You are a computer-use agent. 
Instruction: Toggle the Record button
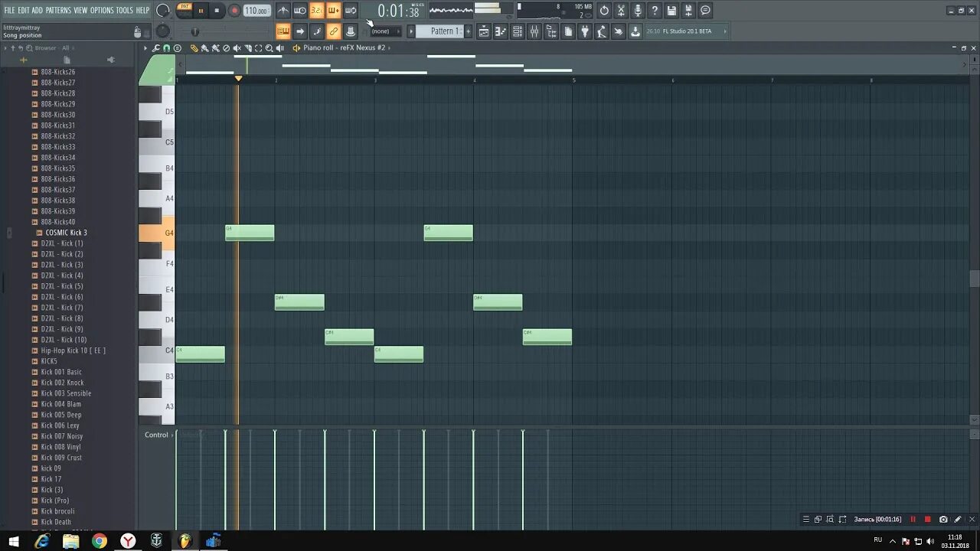pos(234,11)
